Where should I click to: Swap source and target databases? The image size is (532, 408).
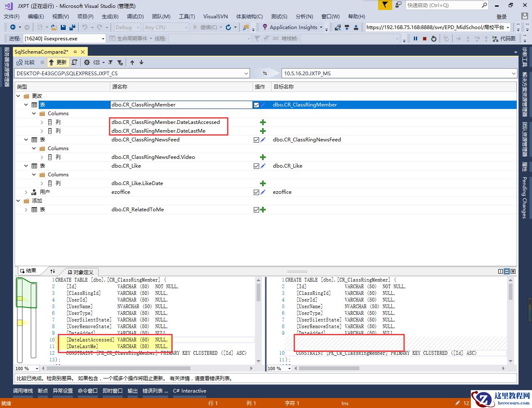(265, 73)
